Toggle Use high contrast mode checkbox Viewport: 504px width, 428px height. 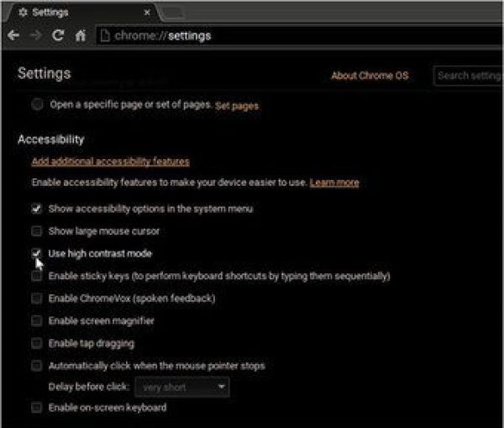point(37,254)
